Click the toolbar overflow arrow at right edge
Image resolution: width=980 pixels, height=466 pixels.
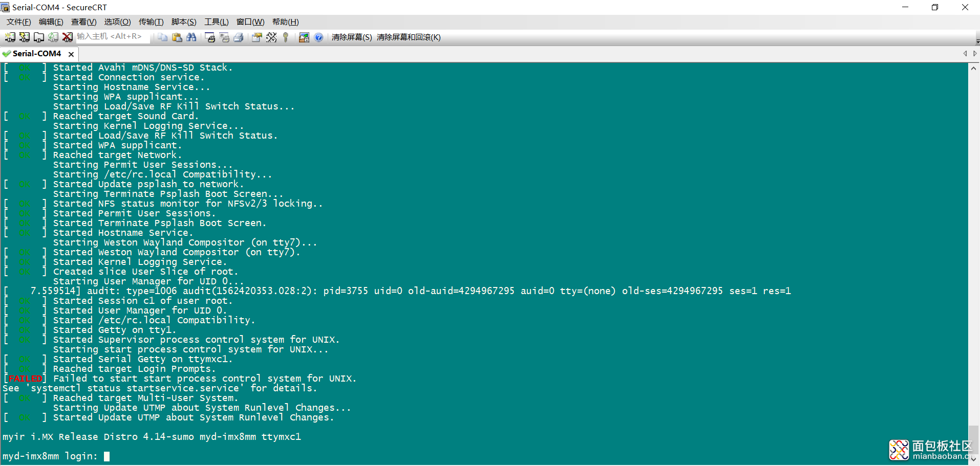[x=977, y=41]
